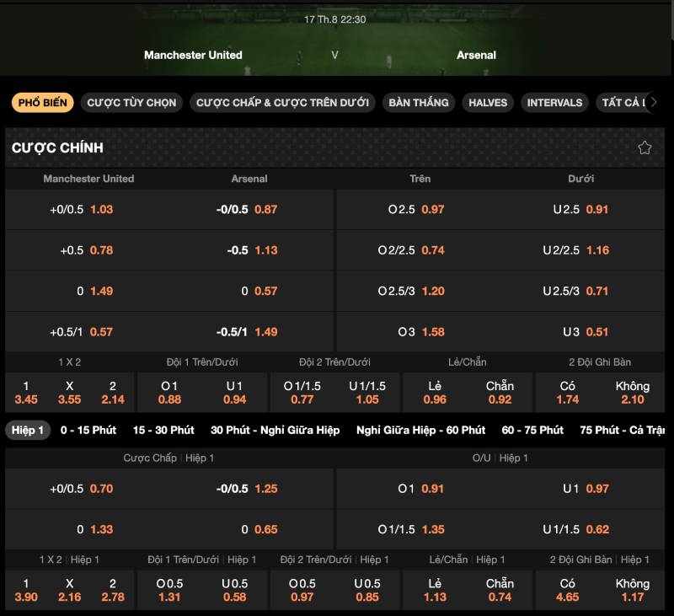Open the Bàn Thắng tab
Viewport: 674px width, 616px height.
419,103
